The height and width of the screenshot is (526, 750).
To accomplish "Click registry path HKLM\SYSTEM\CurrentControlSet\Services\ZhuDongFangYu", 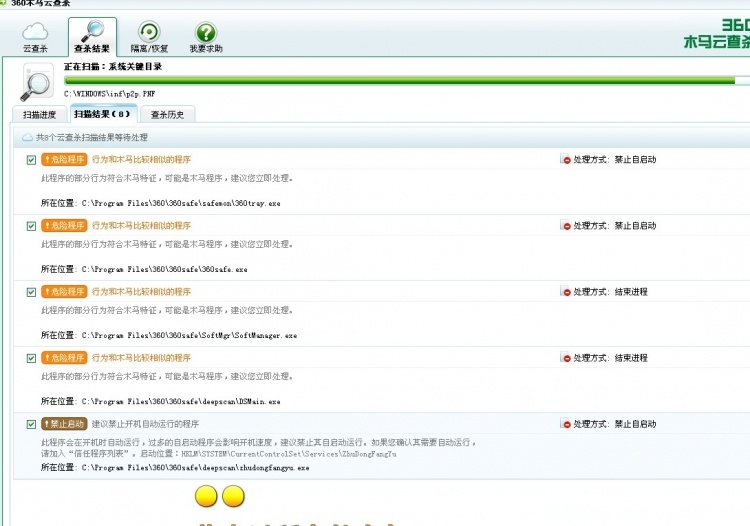I will (x=289, y=454).
